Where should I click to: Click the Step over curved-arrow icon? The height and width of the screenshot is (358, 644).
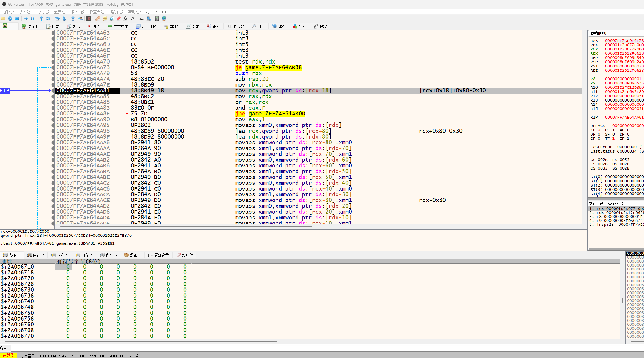(48, 19)
